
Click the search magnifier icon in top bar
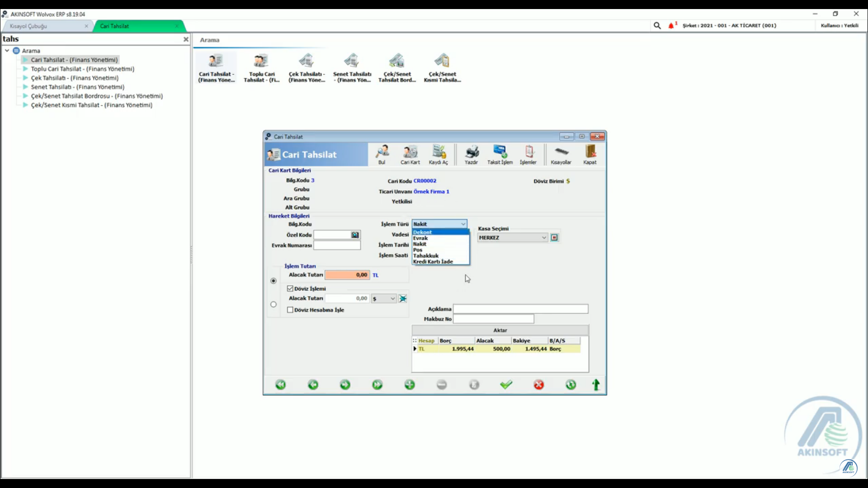pyautogui.click(x=657, y=26)
